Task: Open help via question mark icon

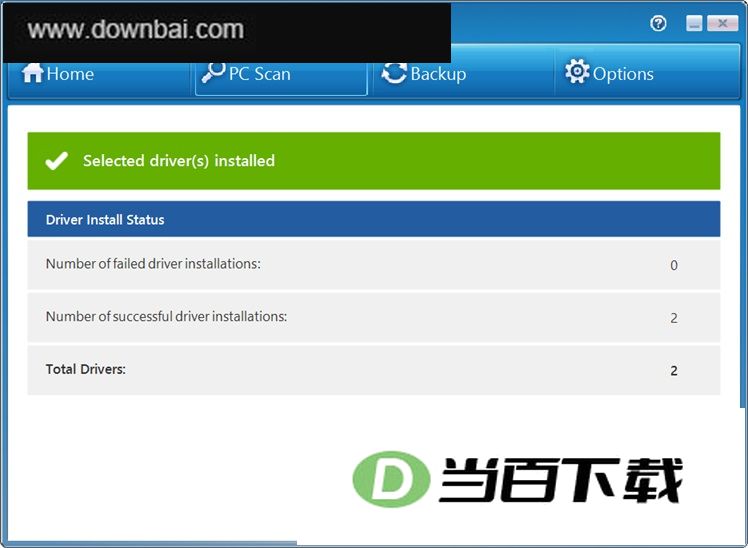Action: coord(658,23)
